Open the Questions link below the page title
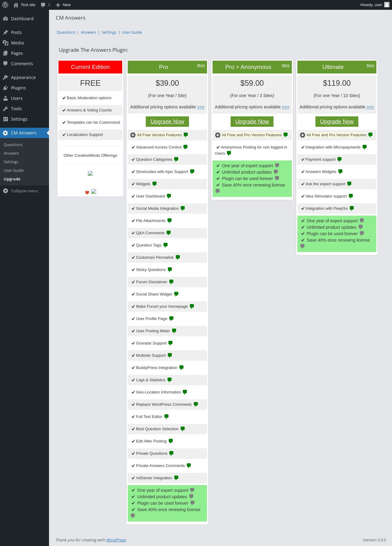The height and width of the screenshot is (546, 392). (66, 32)
